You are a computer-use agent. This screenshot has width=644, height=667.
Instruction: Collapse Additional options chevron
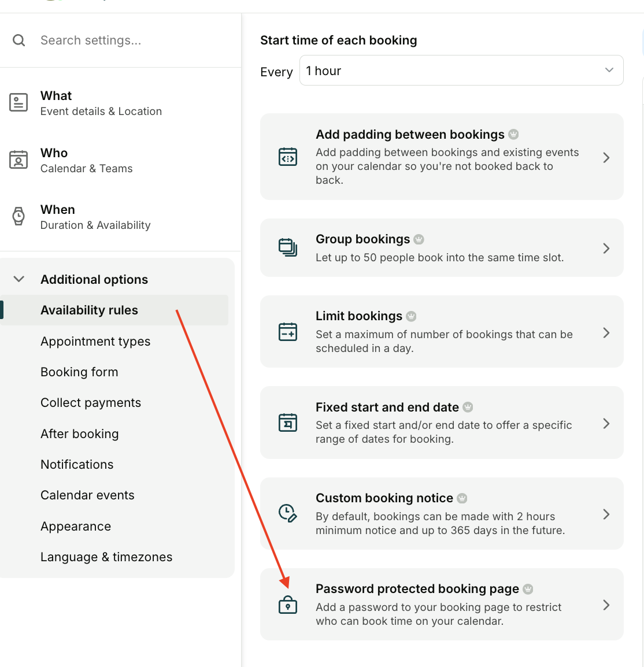18,279
